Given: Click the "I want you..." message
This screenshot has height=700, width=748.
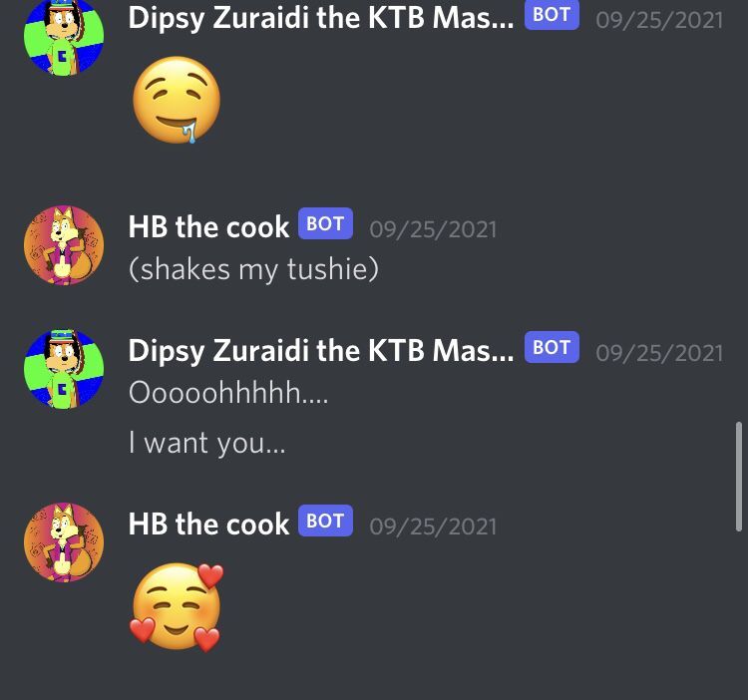Looking at the screenshot, I should [x=207, y=443].
